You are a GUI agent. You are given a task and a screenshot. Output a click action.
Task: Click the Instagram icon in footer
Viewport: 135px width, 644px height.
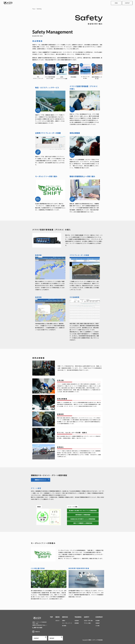(x=33, y=631)
